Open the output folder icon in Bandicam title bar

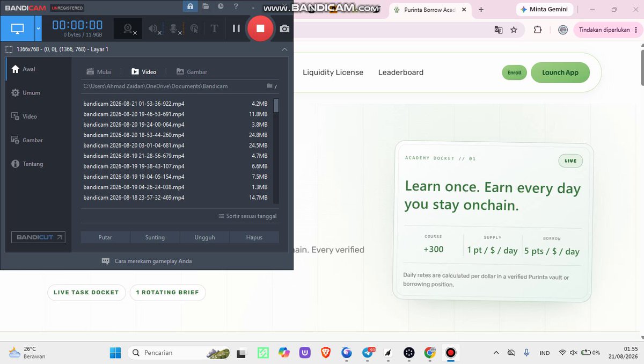click(x=206, y=6)
